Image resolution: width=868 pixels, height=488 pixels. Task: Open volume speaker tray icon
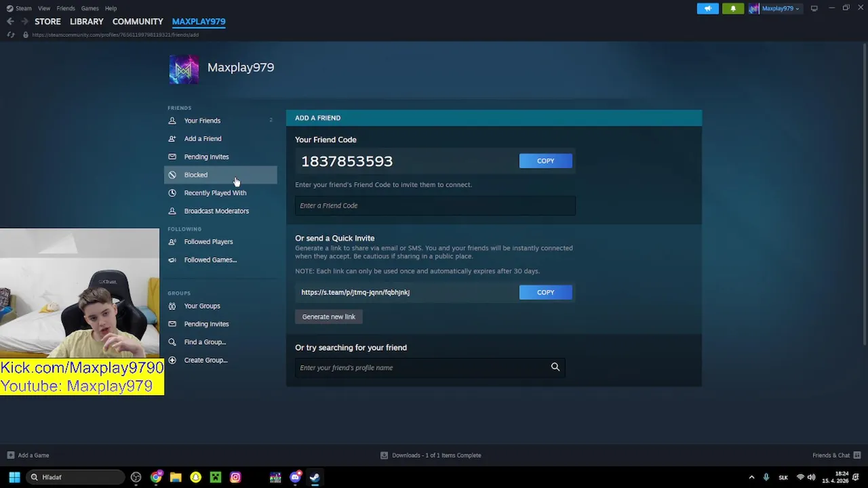click(811, 477)
